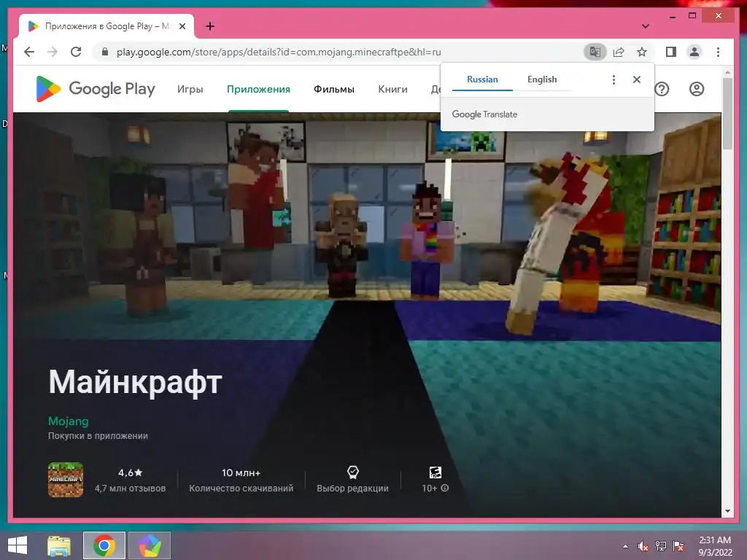Click Выбор редакции badge icon
This screenshot has width=747, height=560.
pos(352,472)
